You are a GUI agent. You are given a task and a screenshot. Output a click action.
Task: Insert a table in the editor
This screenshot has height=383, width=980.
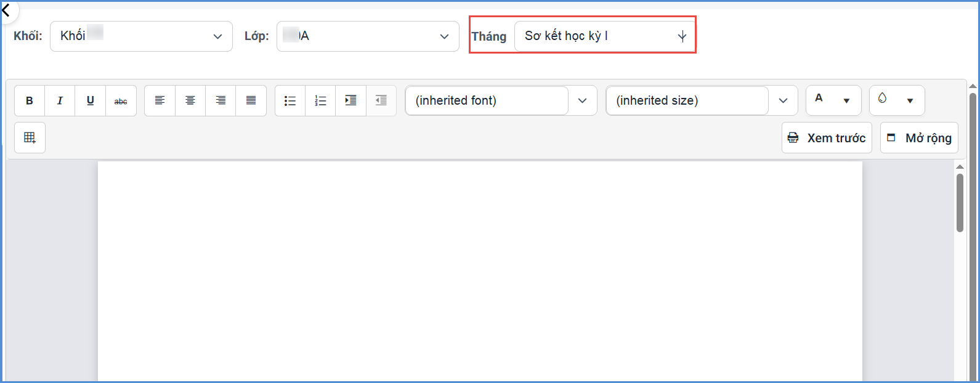(x=30, y=138)
